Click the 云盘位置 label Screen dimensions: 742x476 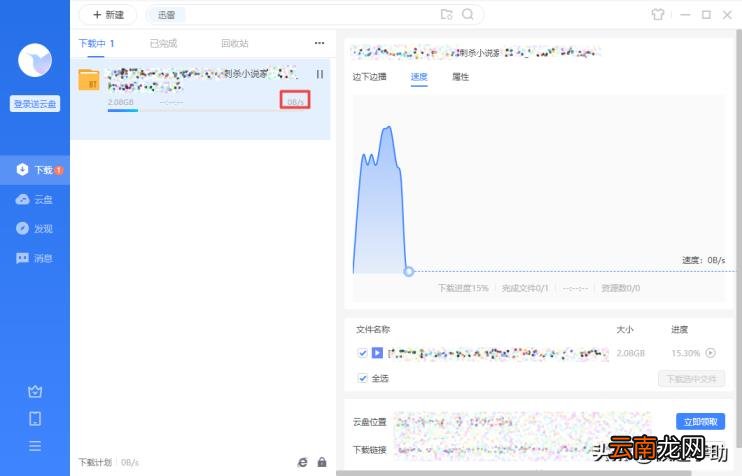pyautogui.click(x=370, y=422)
